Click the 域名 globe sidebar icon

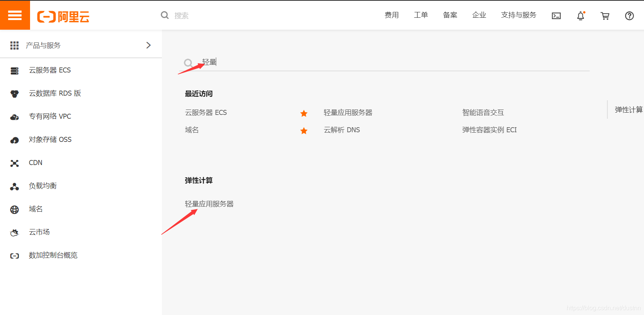(x=14, y=209)
